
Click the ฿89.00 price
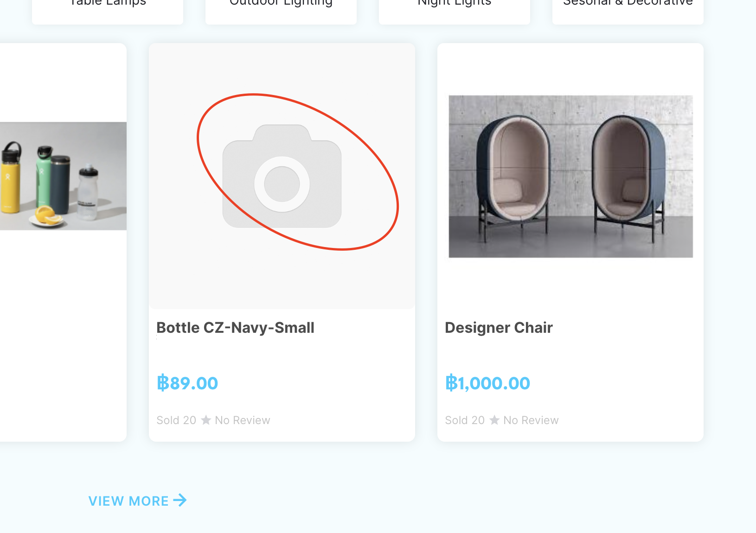pos(187,383)
